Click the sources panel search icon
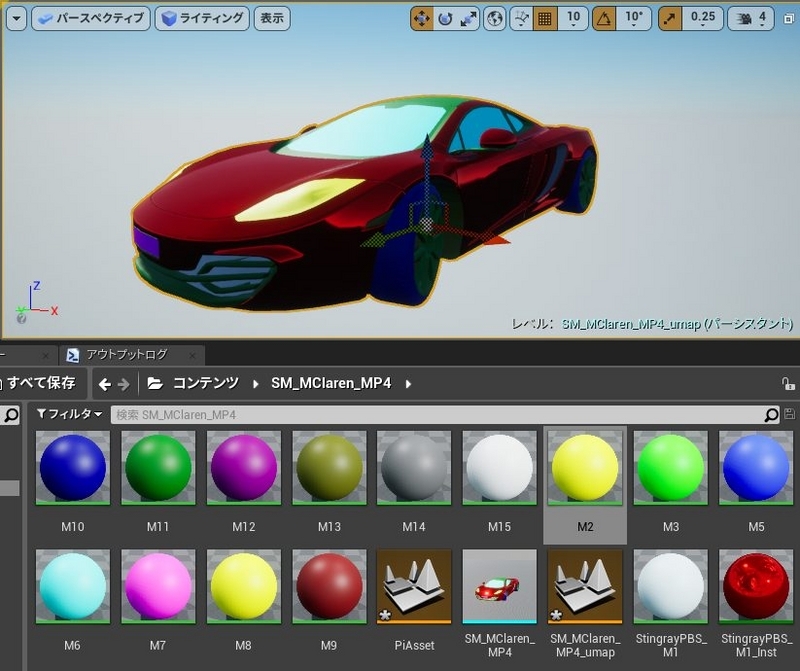Screen dimensions: 800x671 click(11, 415)
